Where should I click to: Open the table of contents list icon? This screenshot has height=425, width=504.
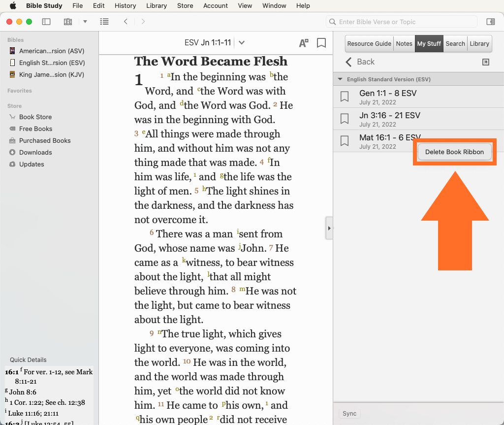click(x=104, y=22)
